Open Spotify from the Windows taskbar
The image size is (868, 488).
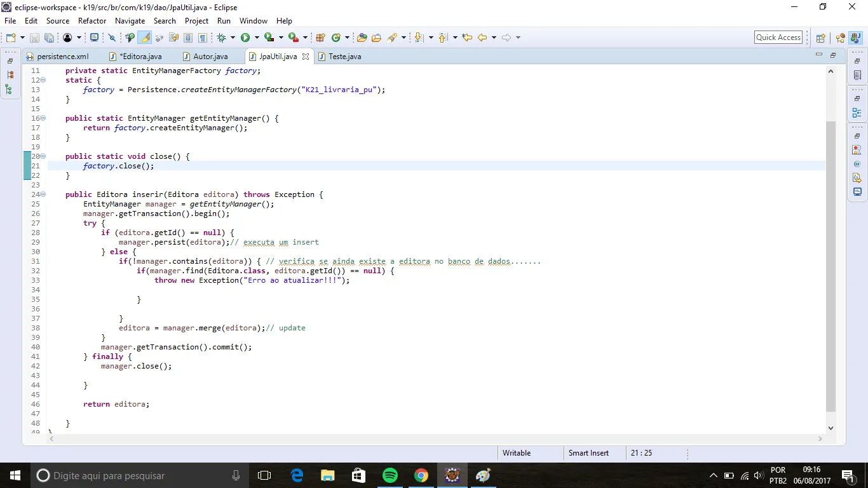tap(390, 475)
